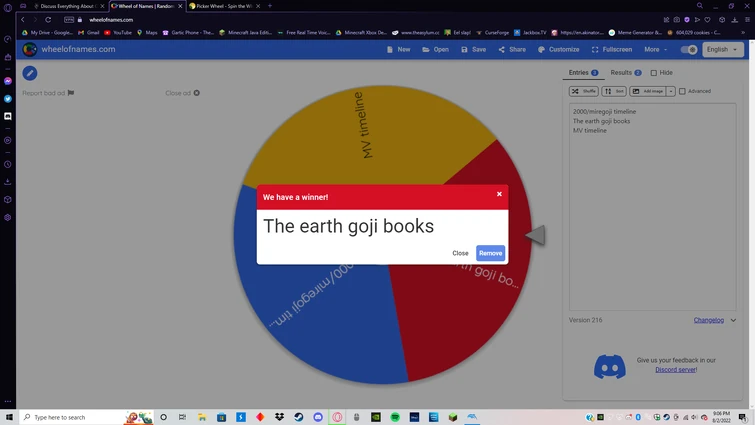Switch to Picker Wheel browser tab
This screenshot has height=425, width=755.
point(224,6)
